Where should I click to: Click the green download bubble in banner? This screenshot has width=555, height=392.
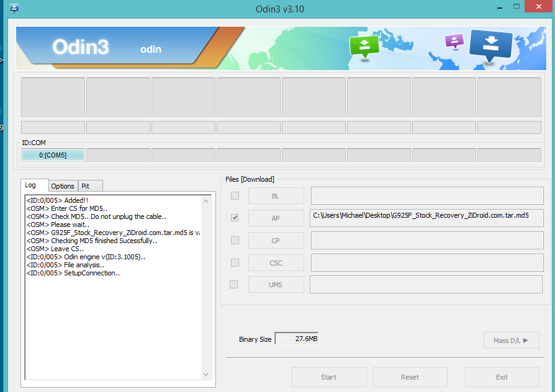click(x=364, y=47)
